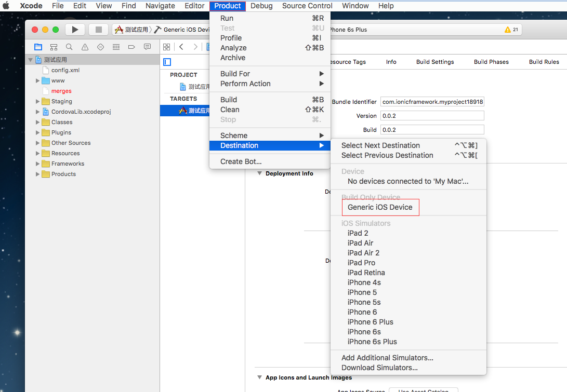
Task: Open the Report navigator speech bubble icon
Action: click(x=147, y=47)
